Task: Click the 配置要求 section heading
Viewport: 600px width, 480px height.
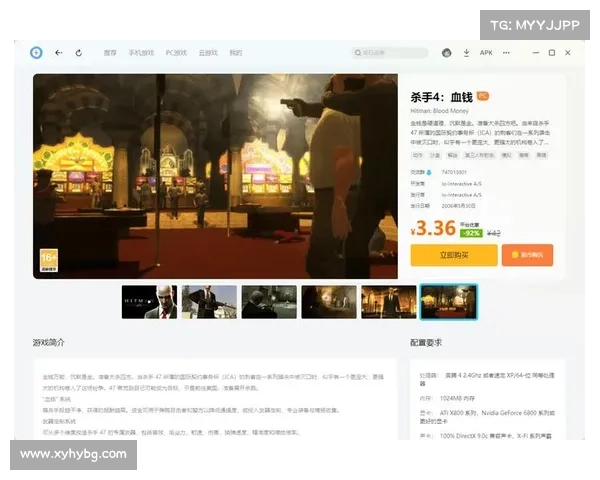Action: click(x=426, y=342)
